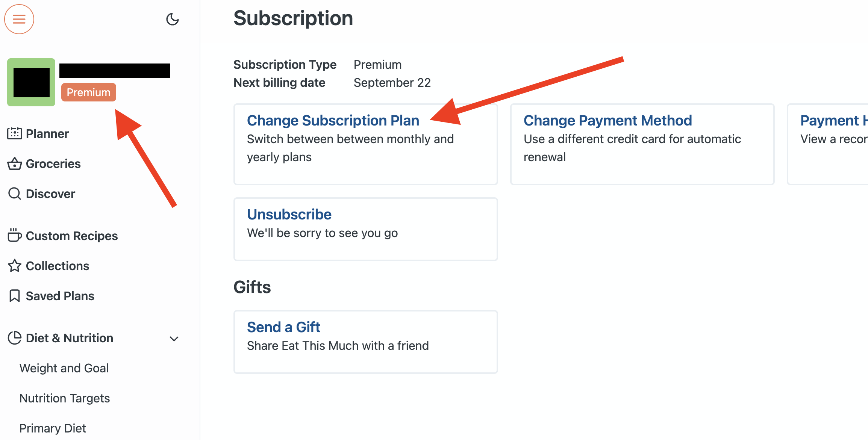Image resolution: width=868 pixels, height=440 pixels.
Task: Click the Custom Recipes cup icon
Action: [x=15, y=236]
